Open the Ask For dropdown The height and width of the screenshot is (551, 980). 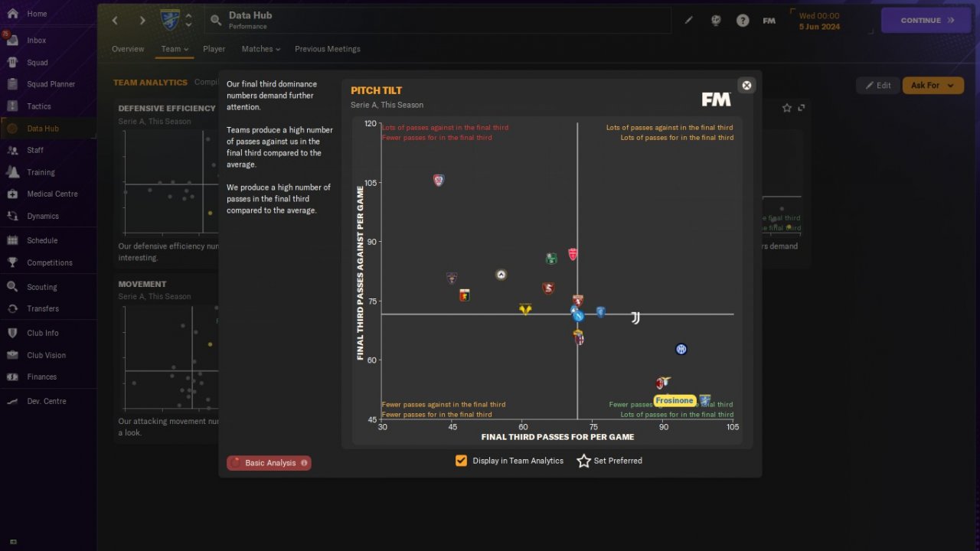point(933,86)
